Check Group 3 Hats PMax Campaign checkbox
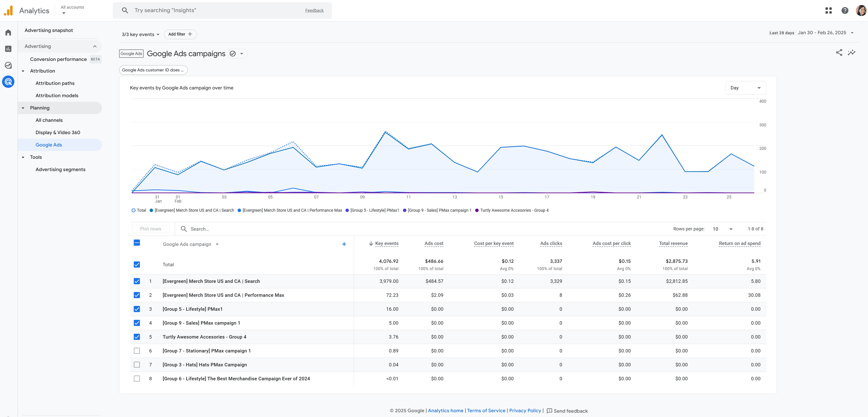 coord(137,365)
